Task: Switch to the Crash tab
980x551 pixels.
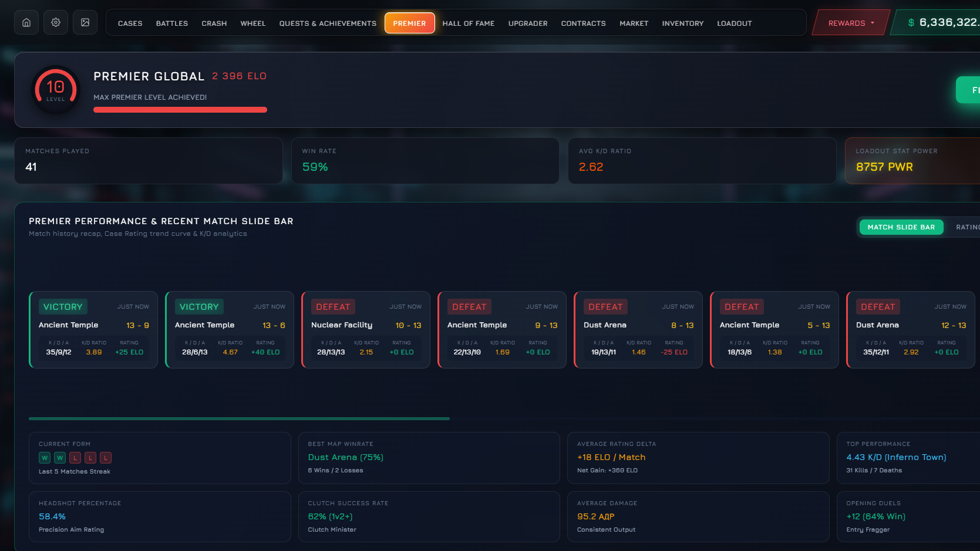Action: (214, 23)
